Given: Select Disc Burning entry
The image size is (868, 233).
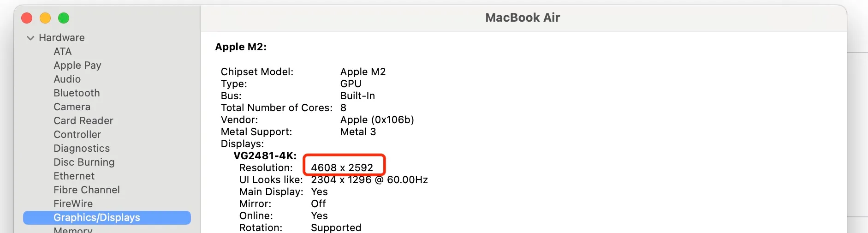Looking at the screenshot, I should [x=84, y=162].
